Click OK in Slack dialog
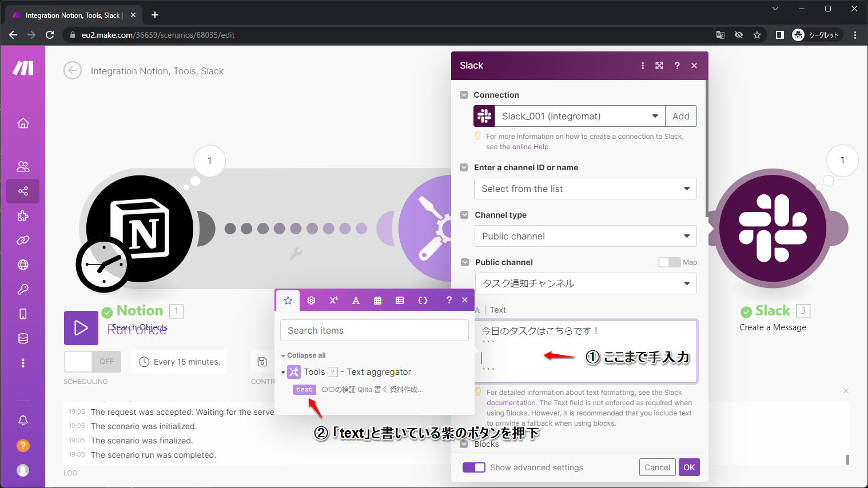This screenshot has height=488, width=868. 689,467
